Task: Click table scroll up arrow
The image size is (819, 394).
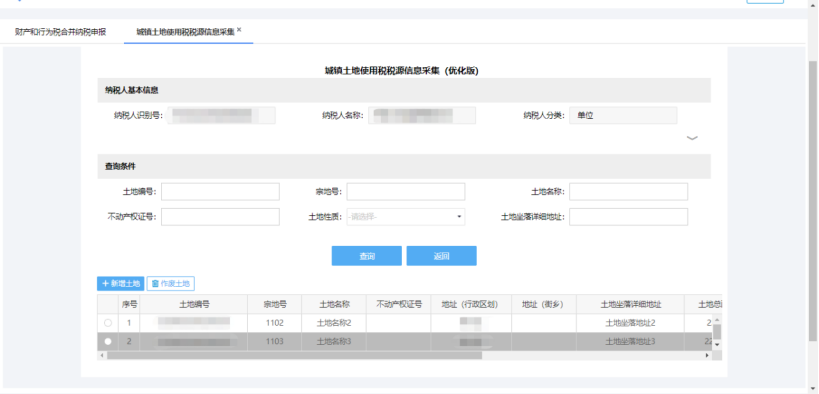Action: tap(717, 319)
